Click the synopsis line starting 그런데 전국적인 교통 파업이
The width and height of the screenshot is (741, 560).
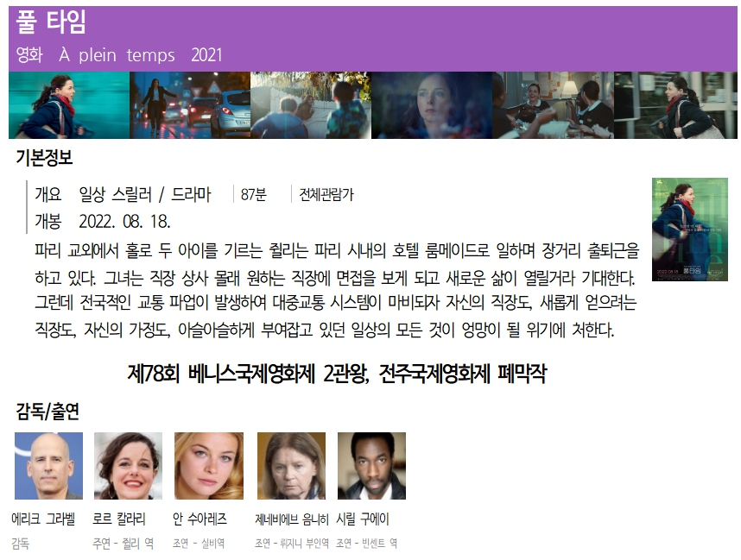(x=336, y=302)
